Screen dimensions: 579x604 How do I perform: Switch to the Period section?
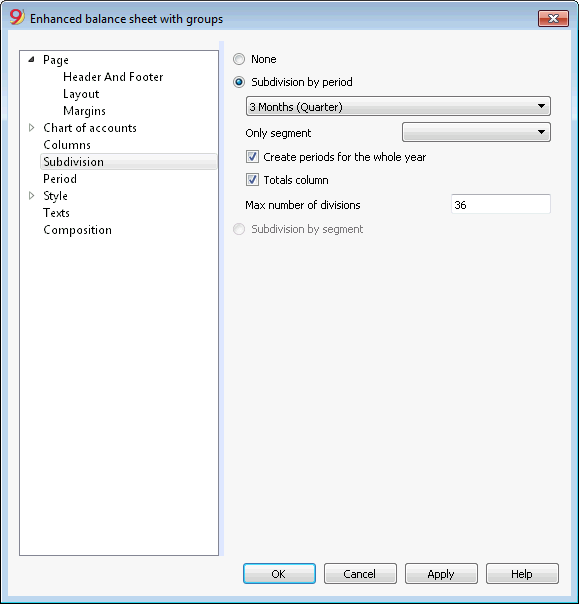point(60,179)
